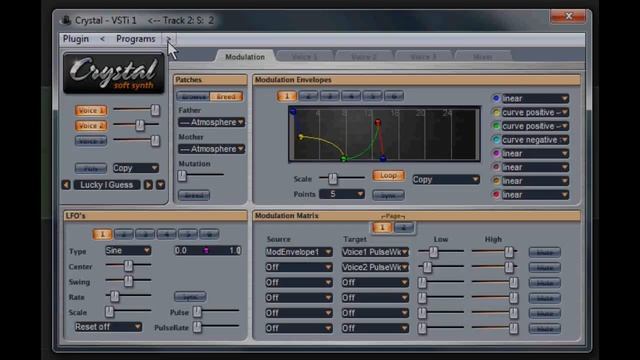Go to next patch with right arrow
This screenshot has height=360, width=640.
pos(149,185)
